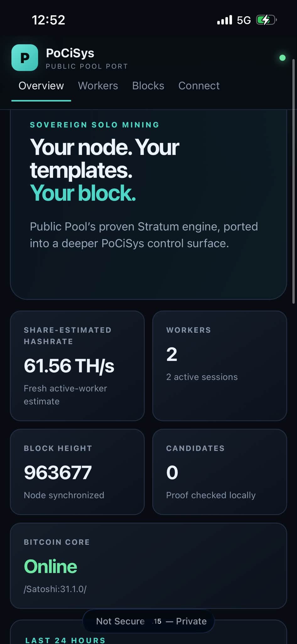Screen dimensions: 297x644
Task: Select the Block Height 963677 card
Action: click(77, 472)
